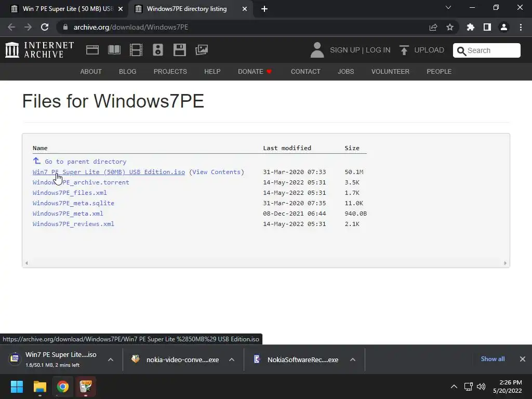Open the Images icon

[202, 50]
